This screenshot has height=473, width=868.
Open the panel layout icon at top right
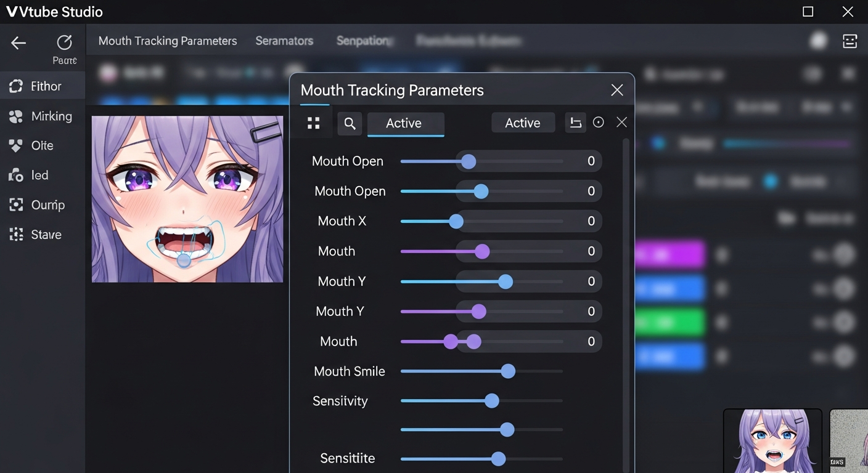pos(850,41)
